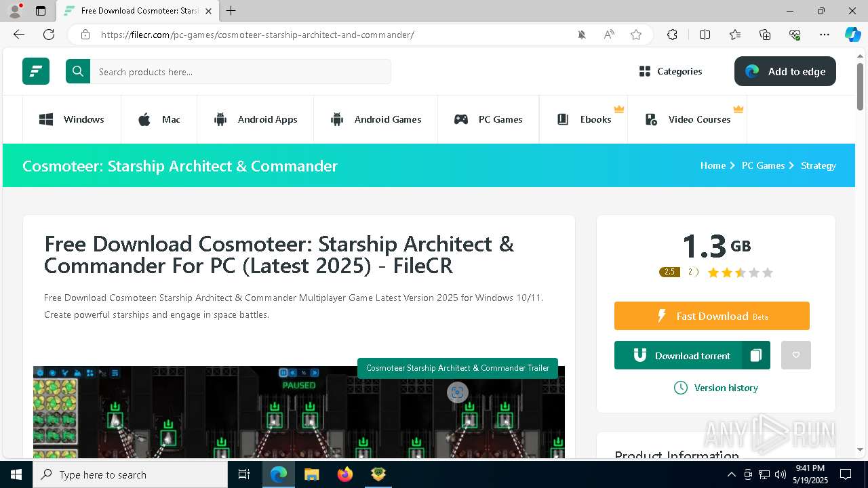Click the star rating widget
The image size is (868, 488).
pos(740,272)
